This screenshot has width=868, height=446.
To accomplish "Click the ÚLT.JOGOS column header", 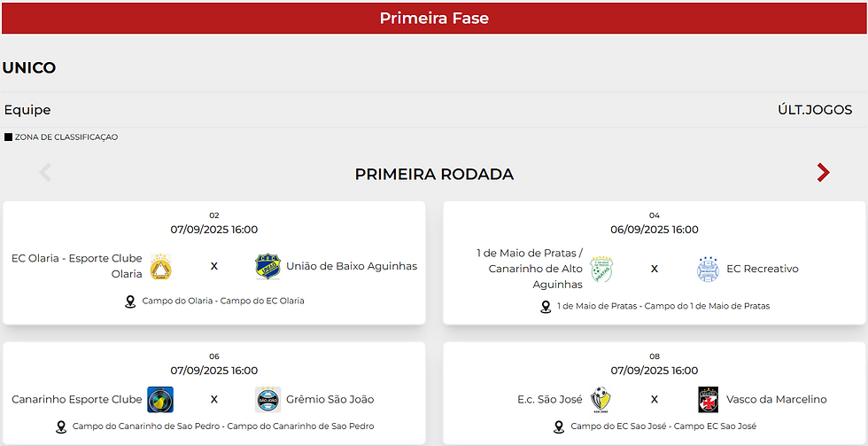I will [x=814, y=110].
